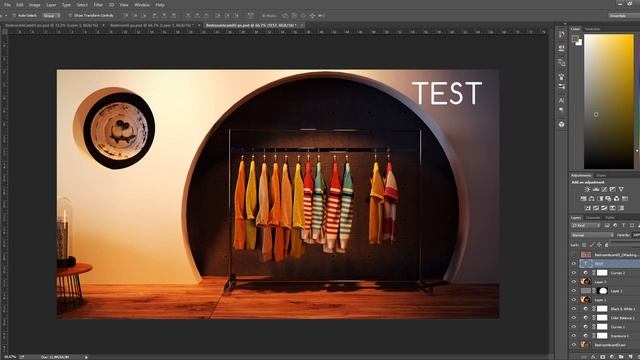The height and width of the screenshot is (360, 640).
Task: Hide the Curves 2 layer
Action: click(x=573, y=273)
